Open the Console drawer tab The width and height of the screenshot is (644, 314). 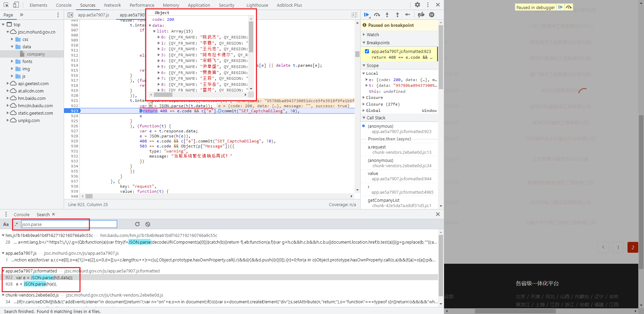(21, 214)
